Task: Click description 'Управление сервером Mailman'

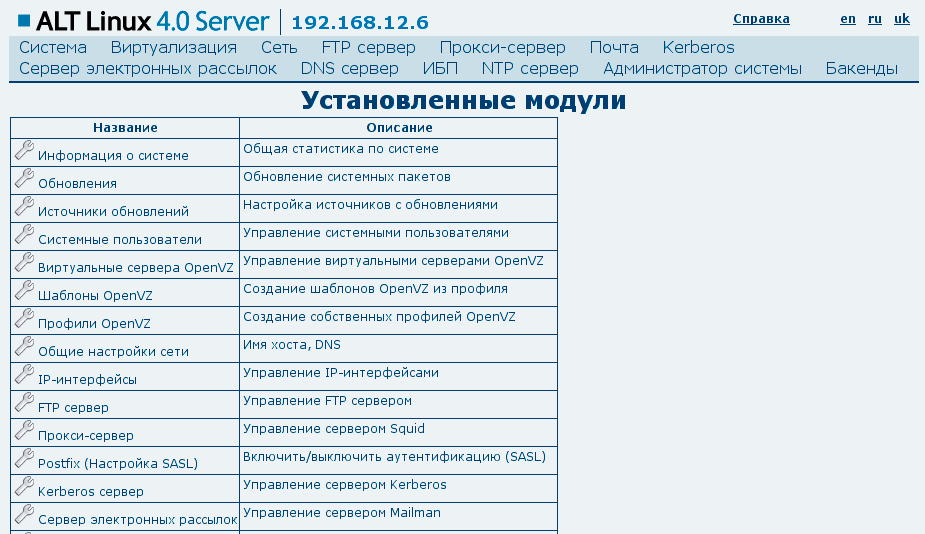Action: 342,513
